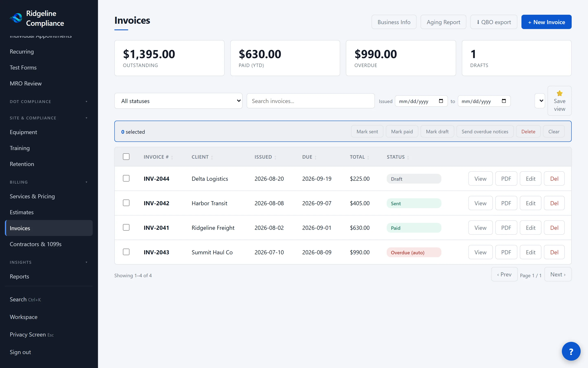Clear the current selection

click(x=554, y=131)
